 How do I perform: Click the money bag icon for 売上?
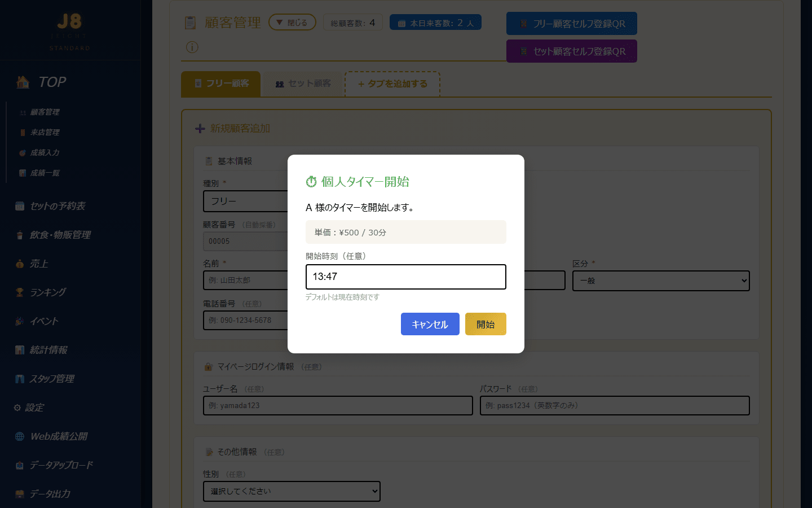click(20, 264)
